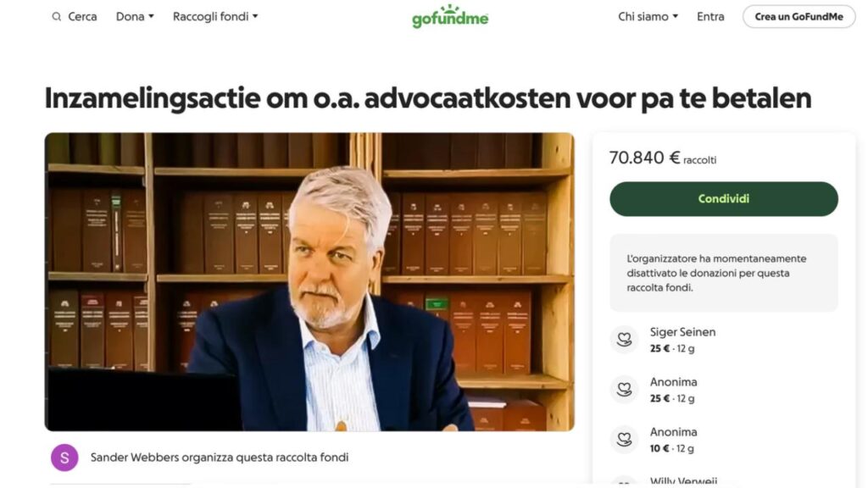
Task: Click Entra to log in
Action: tap(710, 17)
